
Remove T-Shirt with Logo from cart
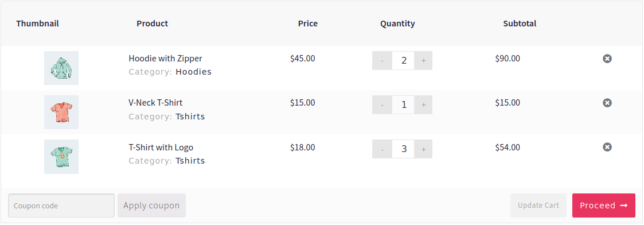point(607,147)
